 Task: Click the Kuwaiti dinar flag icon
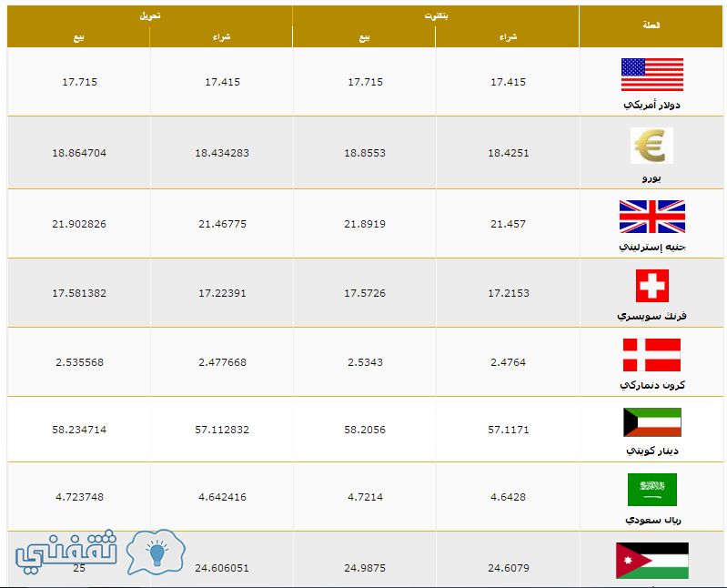[651, 422]
